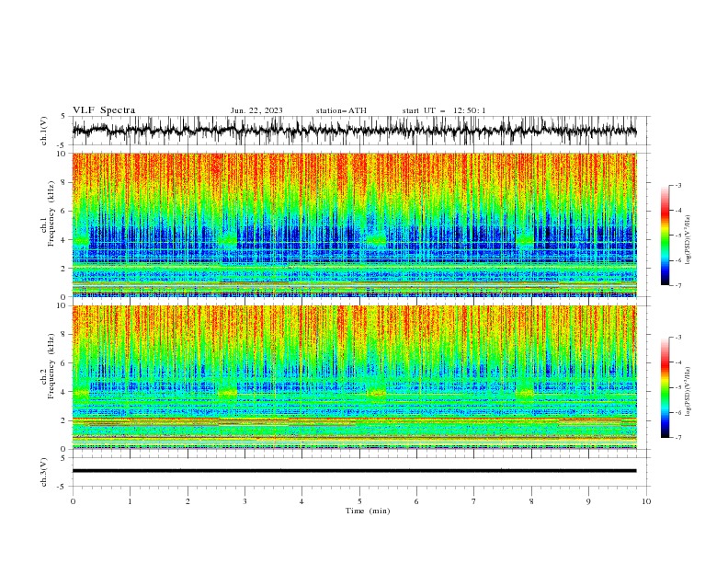Image resolution: width=728 pixels, height=563 pixels.
Task: Click the thick black ch.3 voltage trace
Action: click(354, 471)
